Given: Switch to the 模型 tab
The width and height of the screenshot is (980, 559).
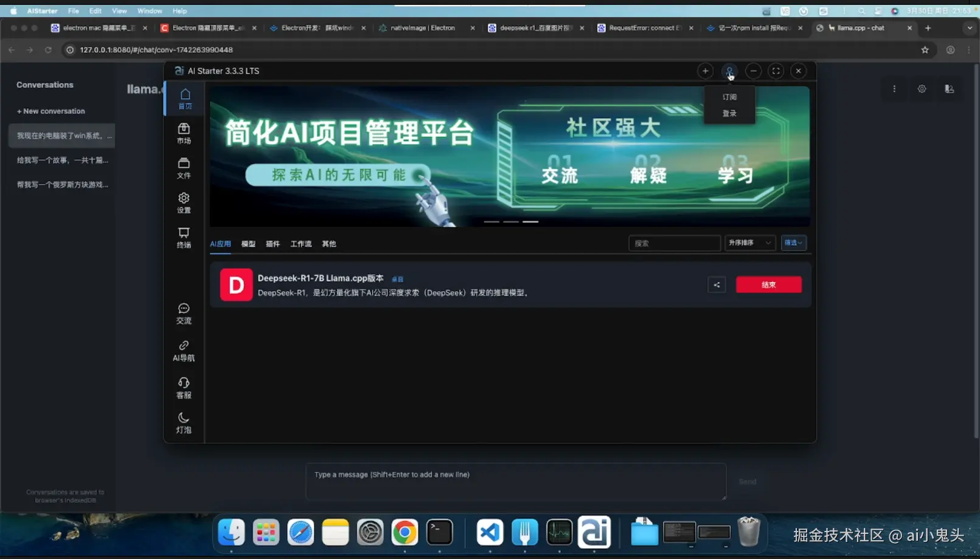Looking at the screenshot, I should (248, 244).
